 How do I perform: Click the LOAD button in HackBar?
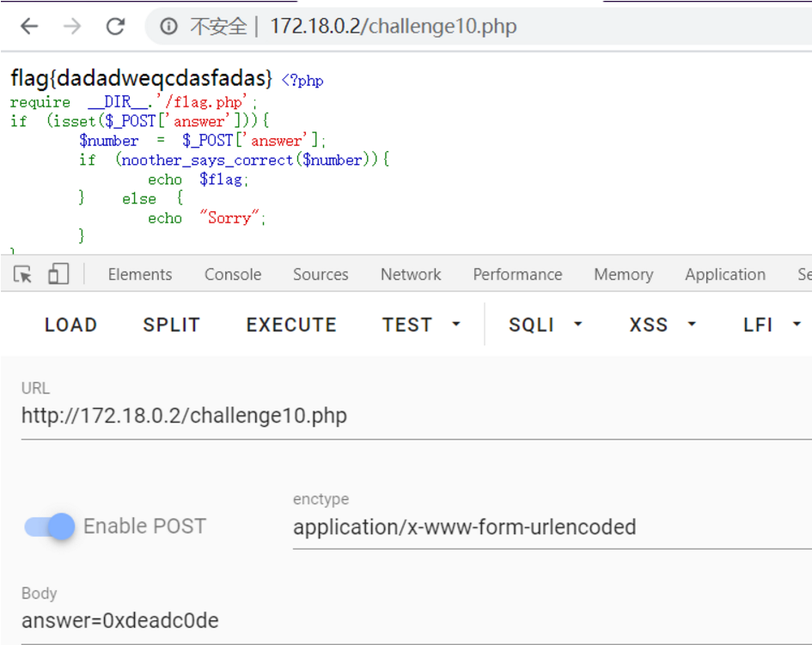pyautogui.click(x=71, y=325)
